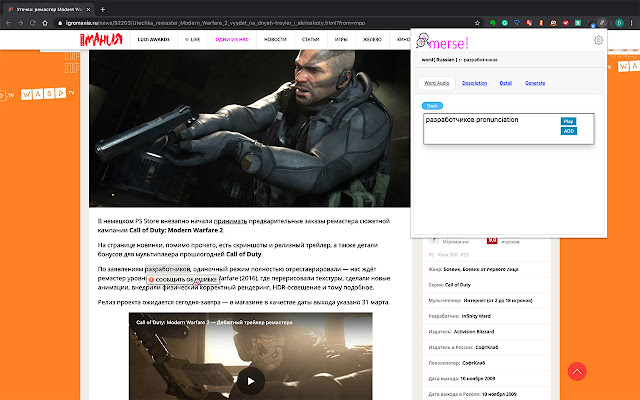Bookmark page with address bar star
The image size is (640, 400).
click(477, 23)
